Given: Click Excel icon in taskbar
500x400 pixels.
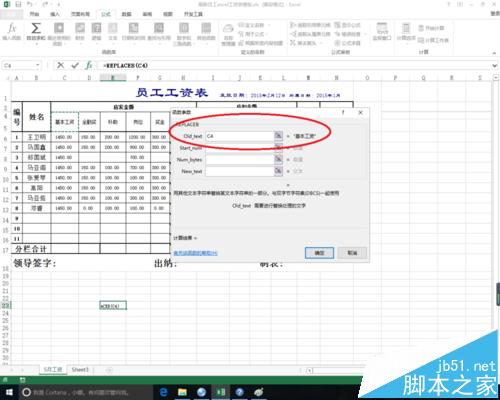Looking at the screenshot, I should point(220,392).
